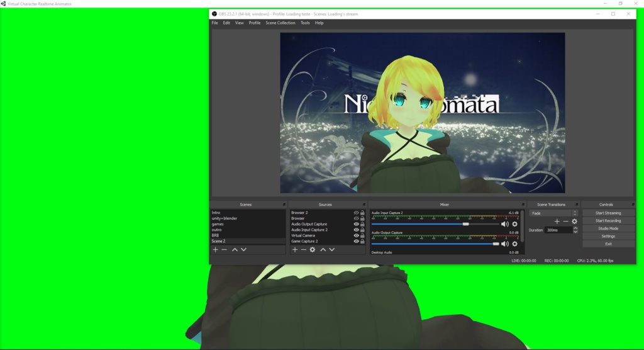
Task: Select the unity+blender scene
Action: tap(248, 218)
